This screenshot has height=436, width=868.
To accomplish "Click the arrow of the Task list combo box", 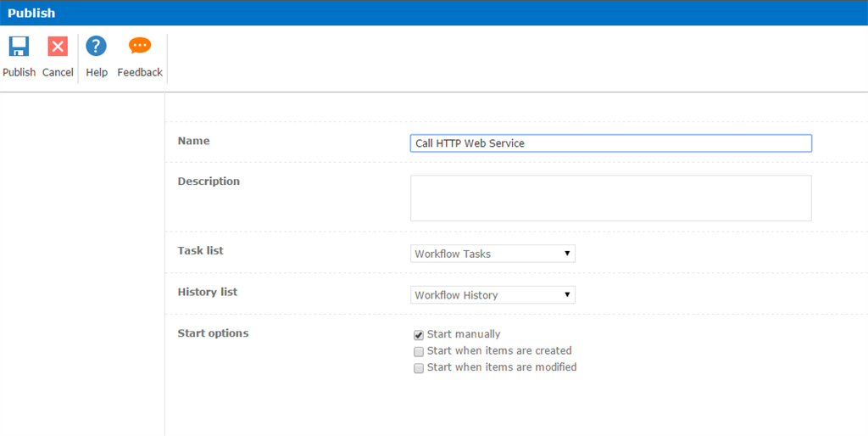I will [x=567, y=254].
